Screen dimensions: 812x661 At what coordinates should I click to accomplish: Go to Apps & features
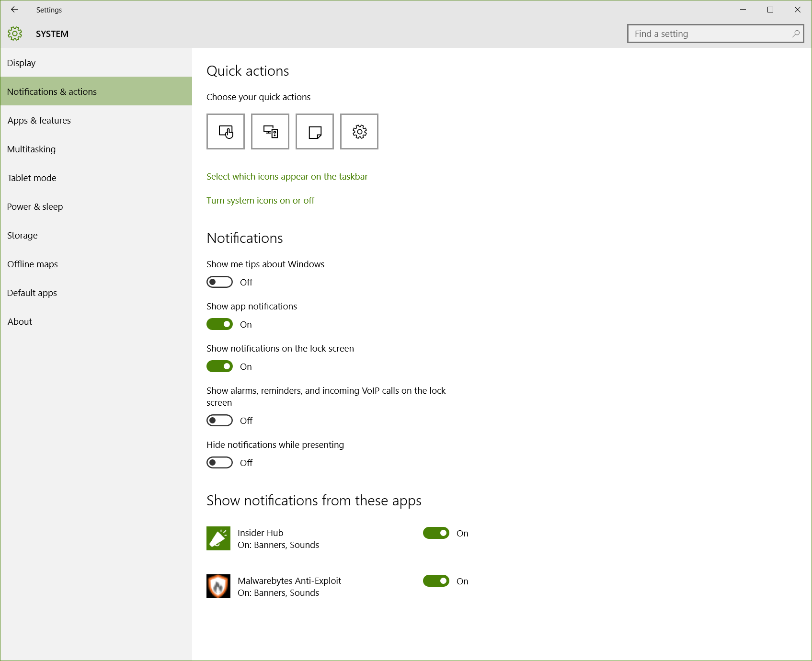[96, 120]
